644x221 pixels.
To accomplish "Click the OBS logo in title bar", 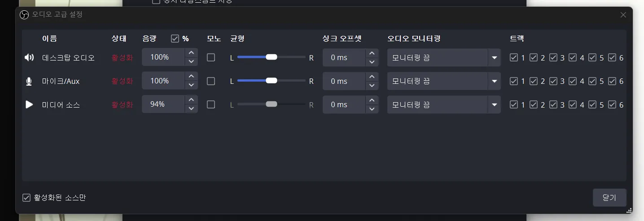I will tap(24, 15).
